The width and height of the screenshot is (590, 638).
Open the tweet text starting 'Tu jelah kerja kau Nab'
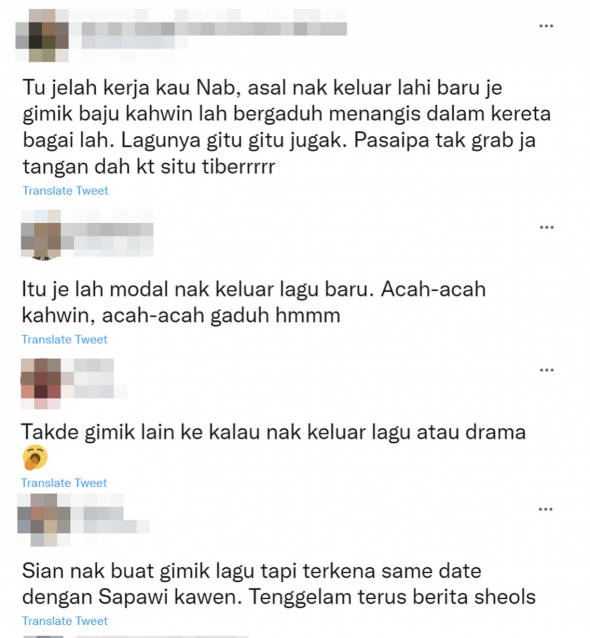pos(286,127)
